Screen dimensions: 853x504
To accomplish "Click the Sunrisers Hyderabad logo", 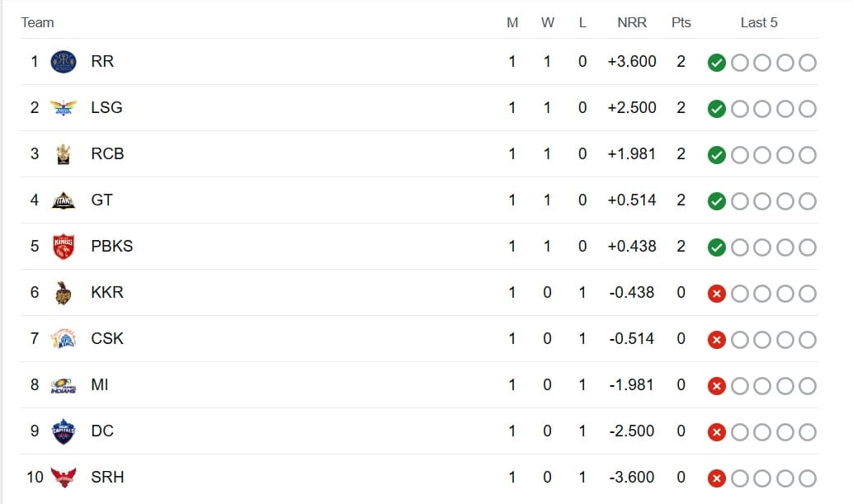I will (63, 478).
